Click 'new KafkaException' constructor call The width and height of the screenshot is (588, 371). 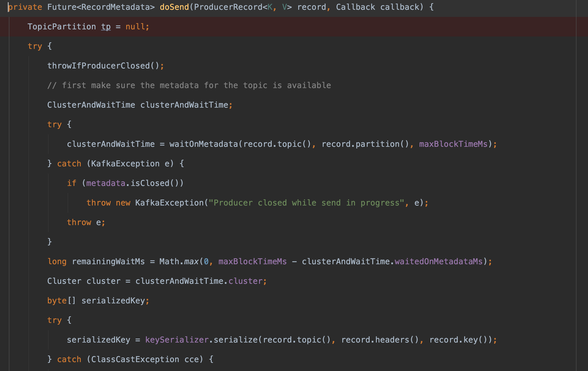click(160, 203)
